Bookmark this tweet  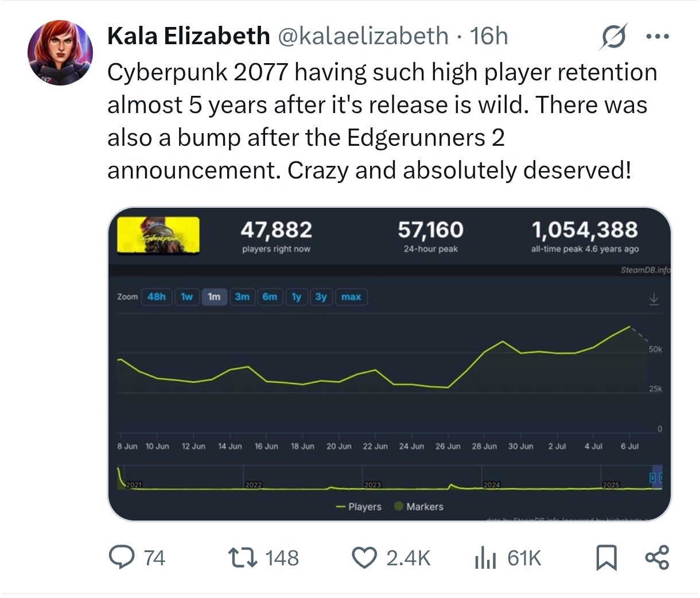(606, 558)
